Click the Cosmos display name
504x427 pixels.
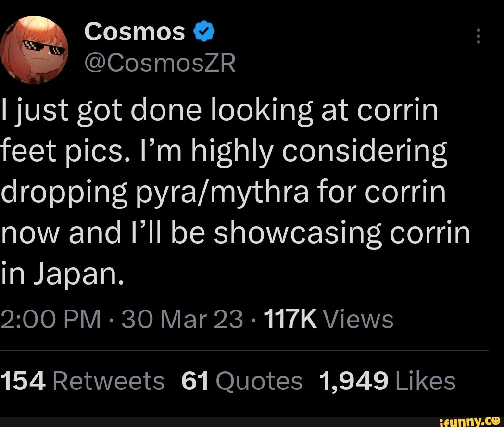(x=135, y=31)
